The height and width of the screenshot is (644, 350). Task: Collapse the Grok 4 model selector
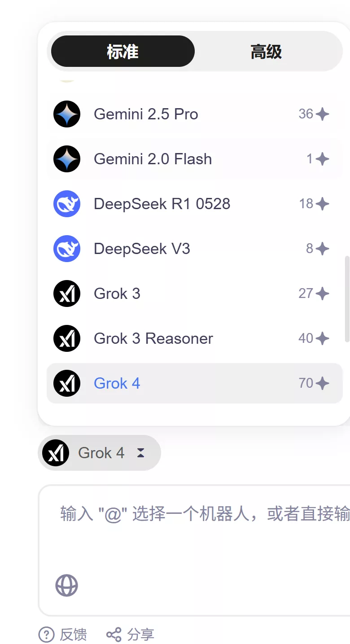pos(99,453)
